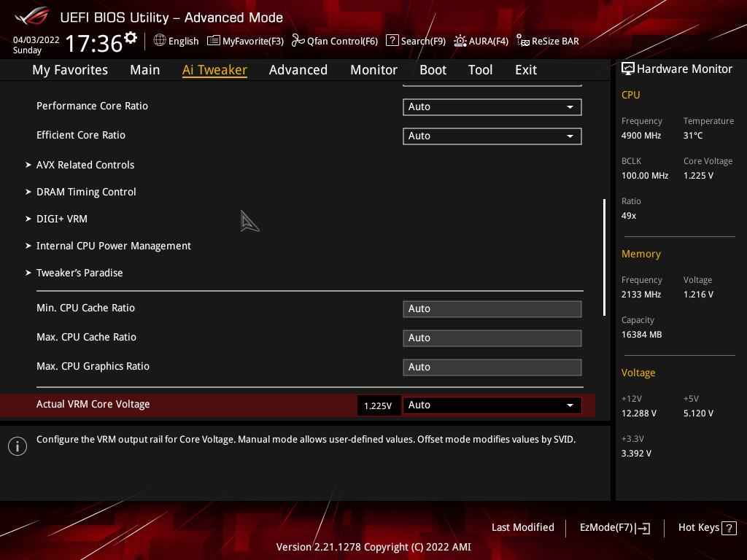Open the Monitor tab
The width and height of the screenshot is (747, 560).
pos(373,70)
